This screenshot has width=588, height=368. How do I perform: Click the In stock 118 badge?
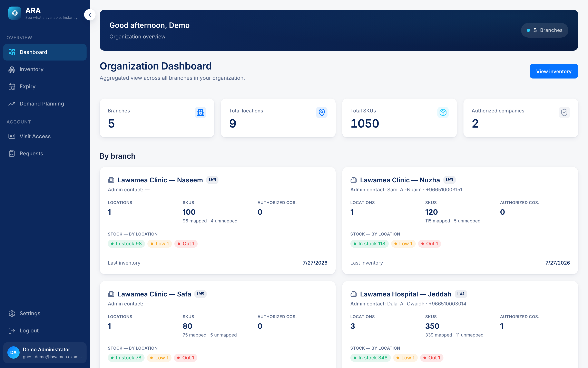point(369,244)
